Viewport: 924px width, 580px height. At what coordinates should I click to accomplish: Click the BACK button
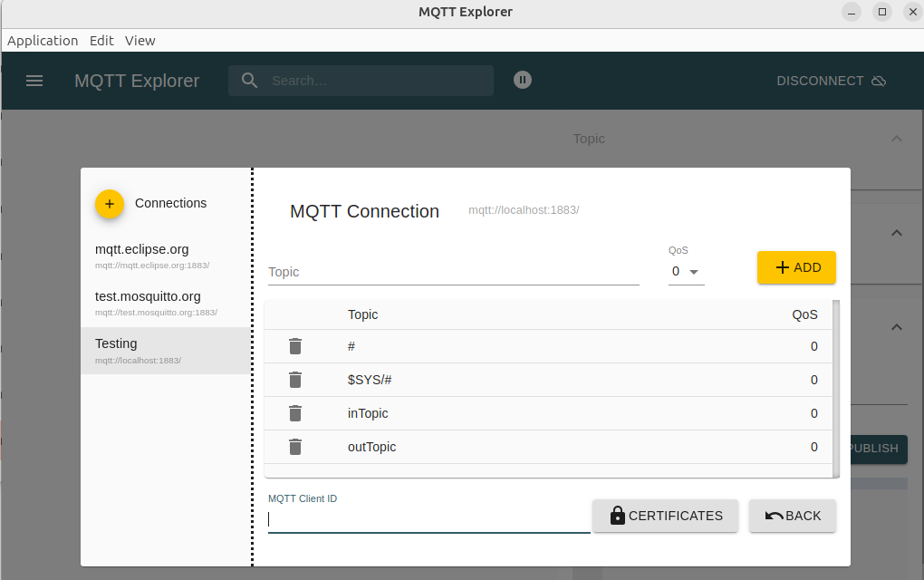(x=793, y=516)
